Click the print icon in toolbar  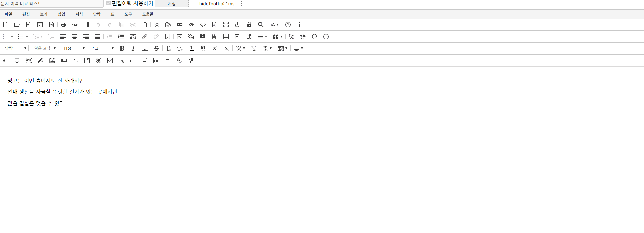pyautogui.click(x=63, y=25)
